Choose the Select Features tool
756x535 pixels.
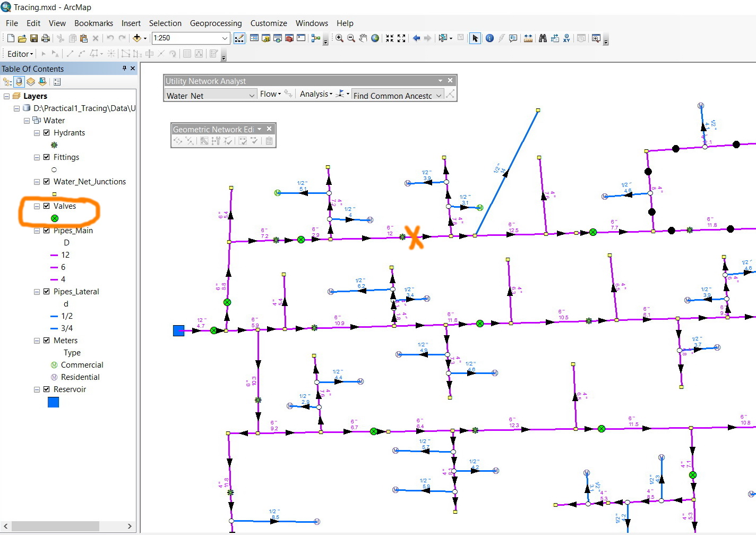[443, 38]
